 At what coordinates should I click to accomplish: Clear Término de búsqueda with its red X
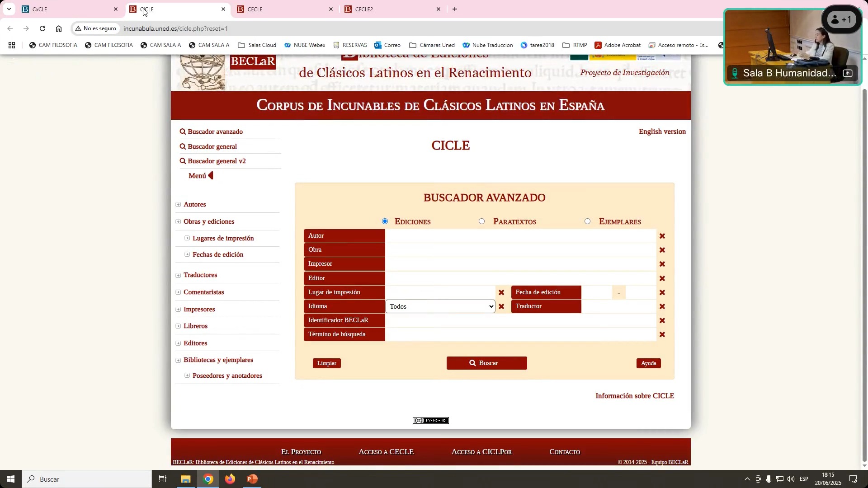click(x=662, y=335)
